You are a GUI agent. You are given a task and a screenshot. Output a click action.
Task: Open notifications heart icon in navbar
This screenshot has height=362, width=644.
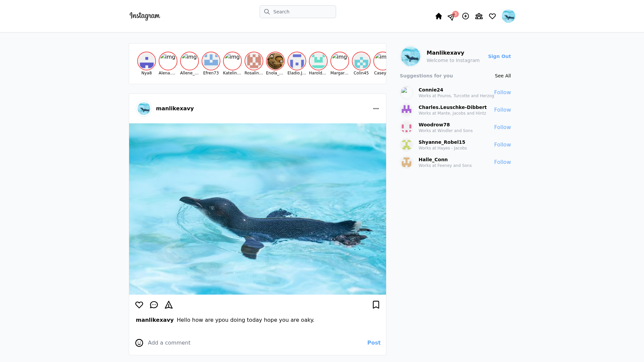(x=492, y=16)
